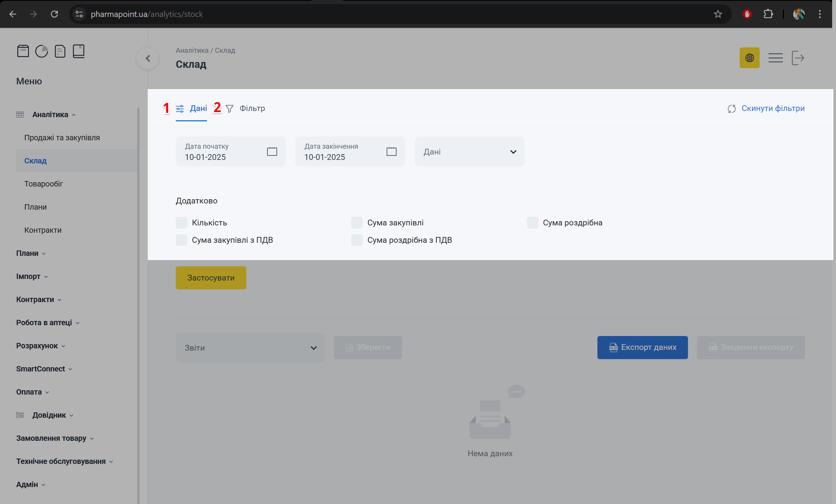This screenshot has width=836, height=504.
Task: Click the logout icon at top right
Action: click(x=797, y=58)
